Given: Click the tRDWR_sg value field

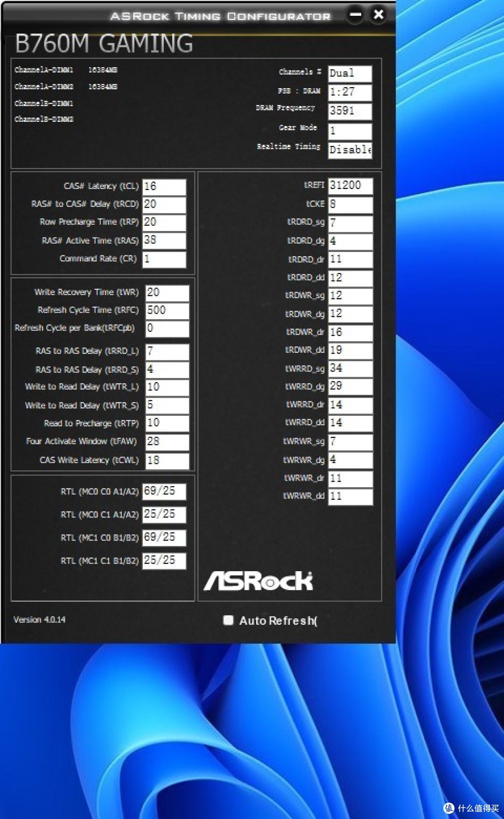Looking at the screenshot, I should pyautogui.click(x=350, y=296).
